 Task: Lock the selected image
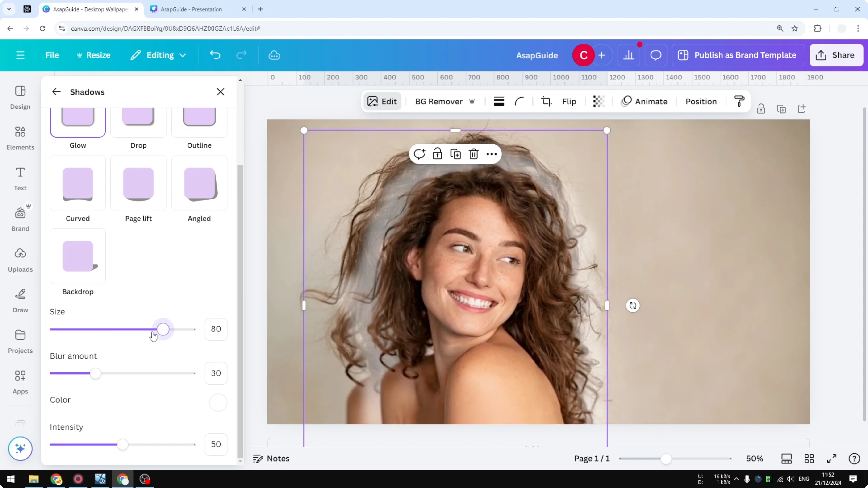pos(437,153)
